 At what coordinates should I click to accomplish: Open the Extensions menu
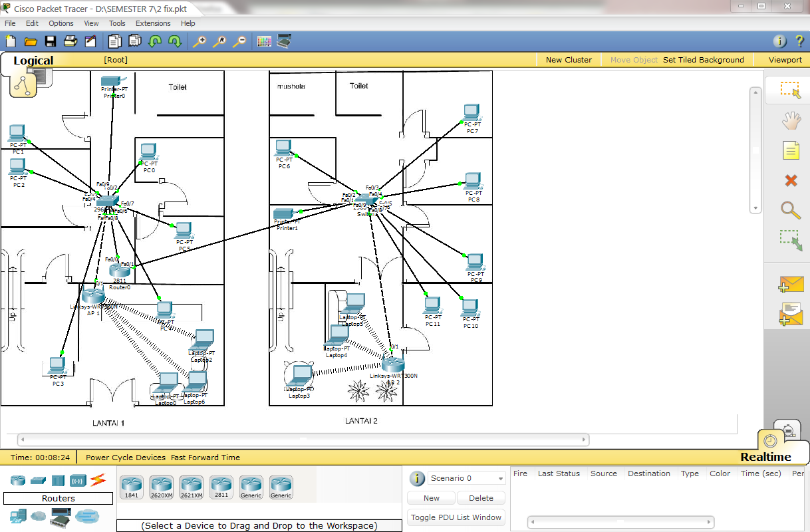[152, 23]
